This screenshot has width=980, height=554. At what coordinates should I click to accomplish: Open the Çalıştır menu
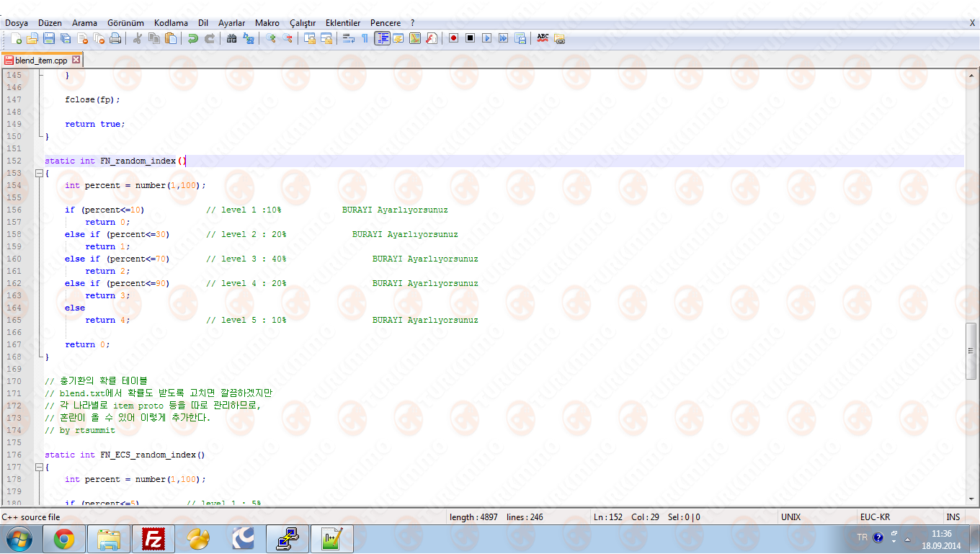pyautogui.click(x=303, y=23)
